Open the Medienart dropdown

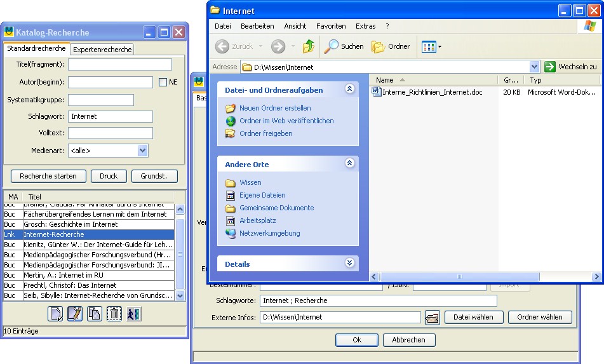point(143,151)
